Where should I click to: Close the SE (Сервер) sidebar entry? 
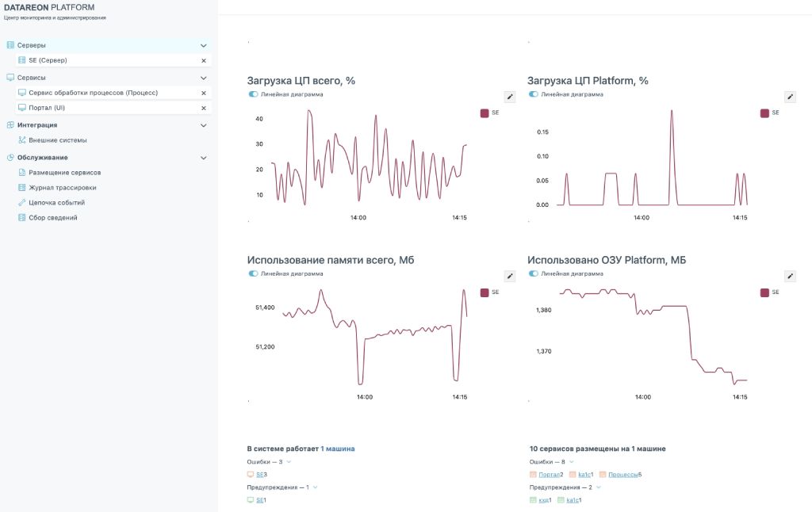204,60
